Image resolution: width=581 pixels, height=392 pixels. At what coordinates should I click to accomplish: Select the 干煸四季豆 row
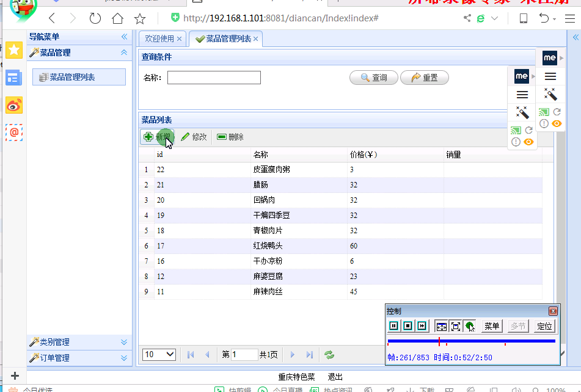pos(340,216)
